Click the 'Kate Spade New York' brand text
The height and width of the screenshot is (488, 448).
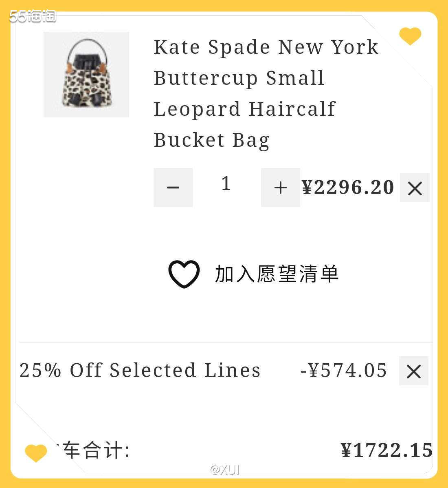266,47
